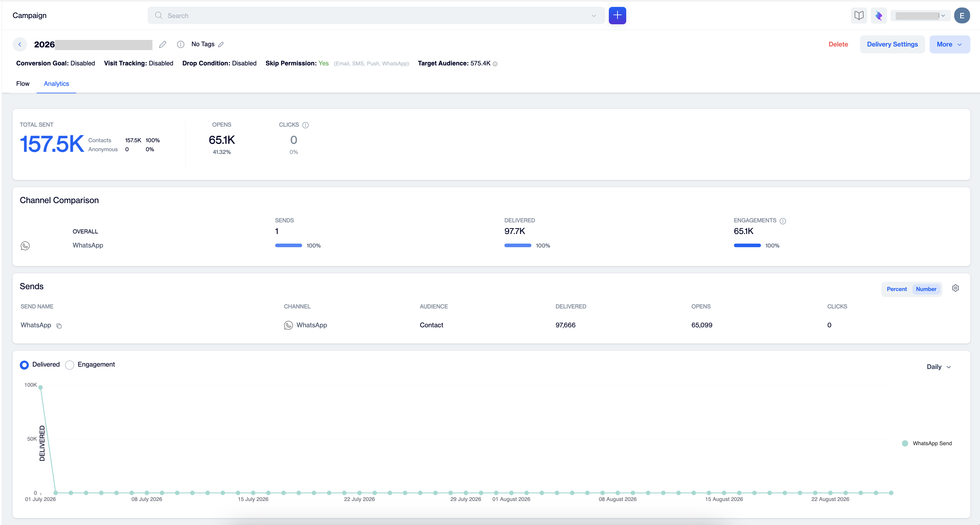The image size is (980, 525).
Task: Click the Delete button
Action: (838, 44)
